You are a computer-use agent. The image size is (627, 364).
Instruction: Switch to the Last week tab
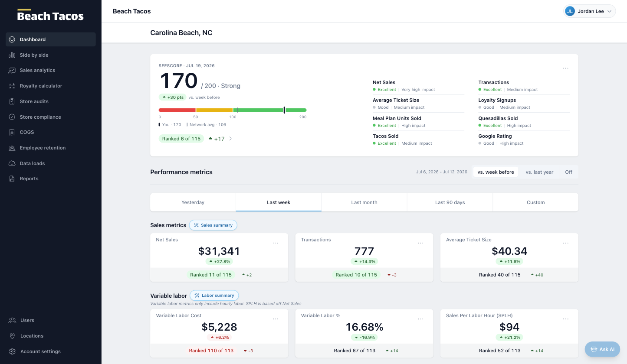(279, 202)
